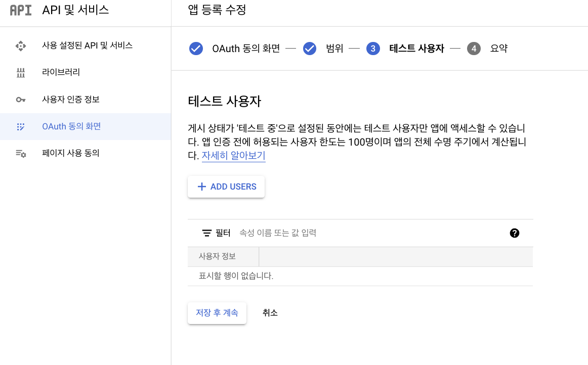Open 사용 설정된 API 및 서비스 menu
Viewport: 588px width, 365px height.
coord(86,45)
